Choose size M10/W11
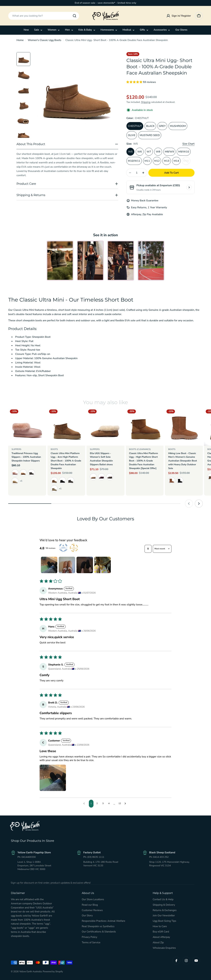This screenshot has width=211, height=980. [x=134, y=161]
